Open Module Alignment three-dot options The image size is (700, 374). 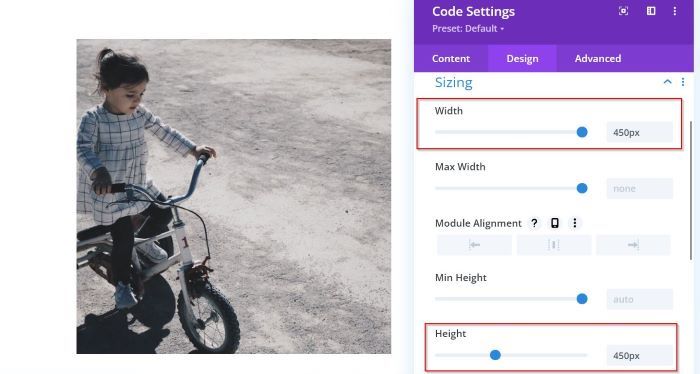pyautogui.click(x=575, y=223)
